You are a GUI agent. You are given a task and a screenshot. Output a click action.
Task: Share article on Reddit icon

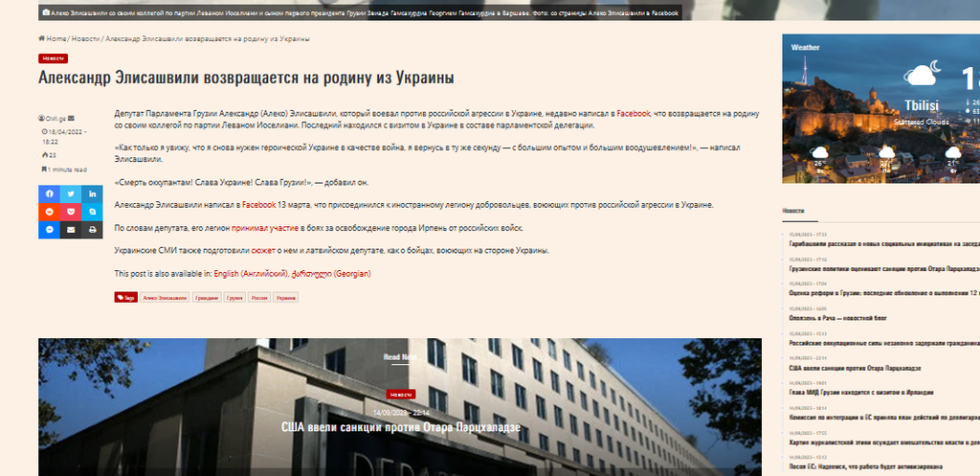coord(49,212)
